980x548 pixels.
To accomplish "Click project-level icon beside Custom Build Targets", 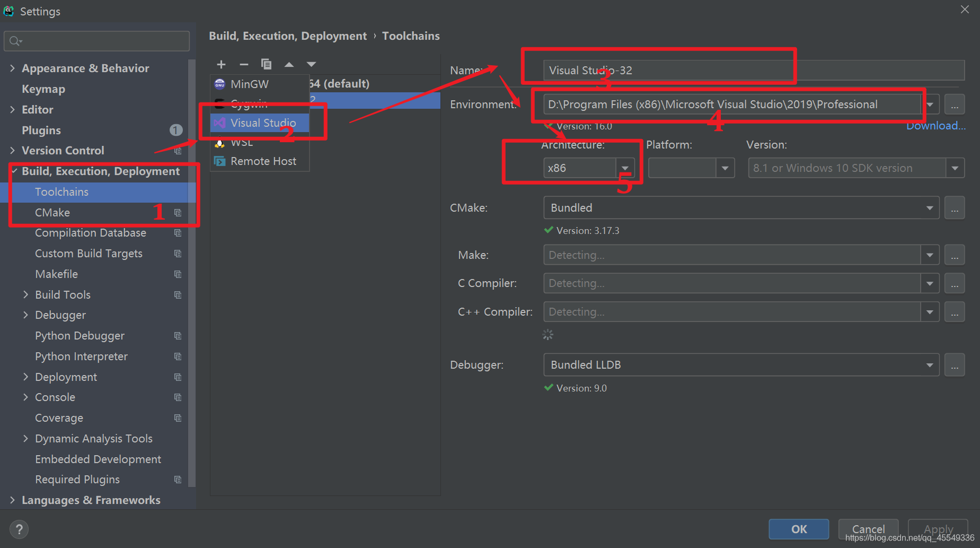I will coord(178,254).
